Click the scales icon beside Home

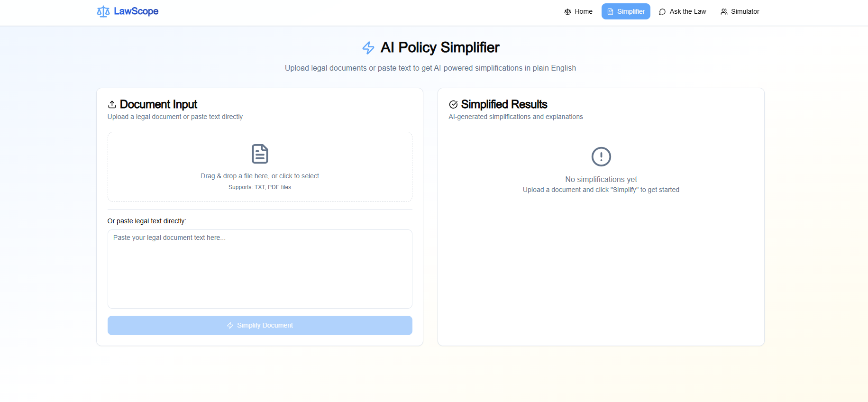(567, 12)
